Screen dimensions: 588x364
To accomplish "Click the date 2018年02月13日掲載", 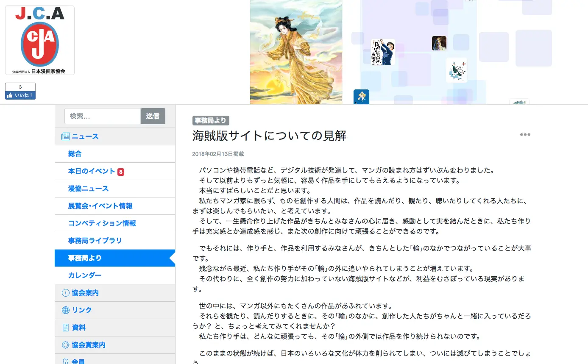I will point(218,154).
